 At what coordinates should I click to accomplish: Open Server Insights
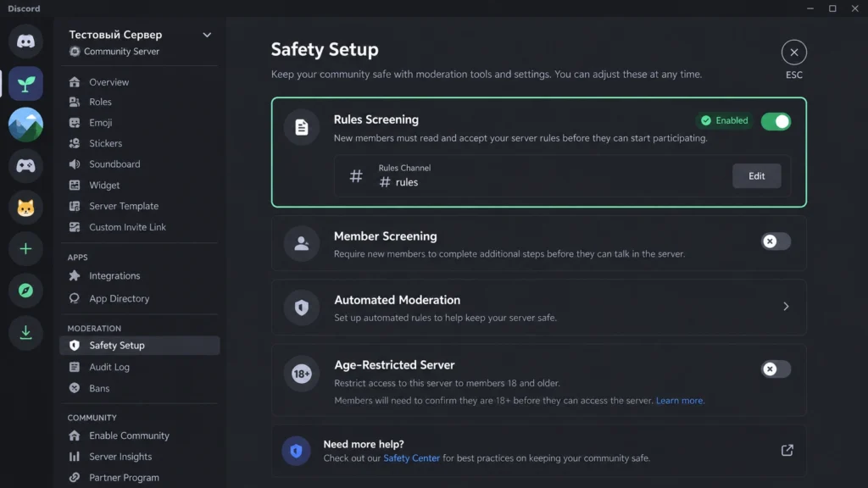tap(140, 457)
